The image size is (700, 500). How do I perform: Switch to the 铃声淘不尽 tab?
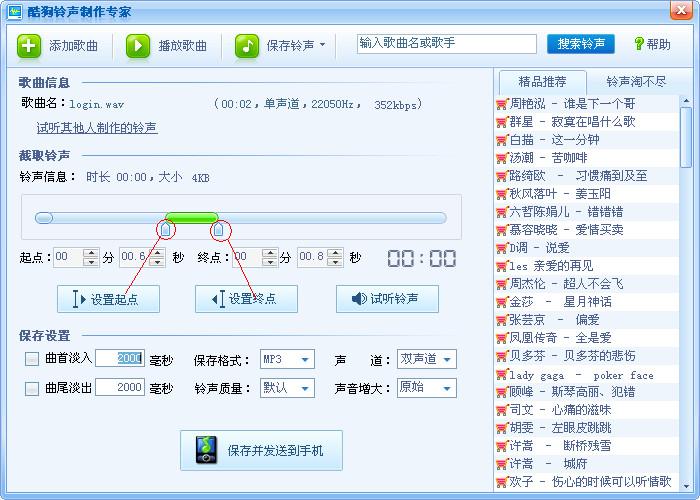(x=636, y=82)
